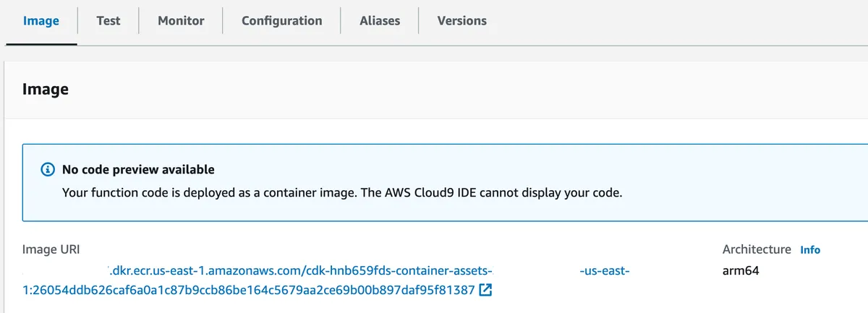
Task: Select the arm64 architecture value
Action: 741,271
